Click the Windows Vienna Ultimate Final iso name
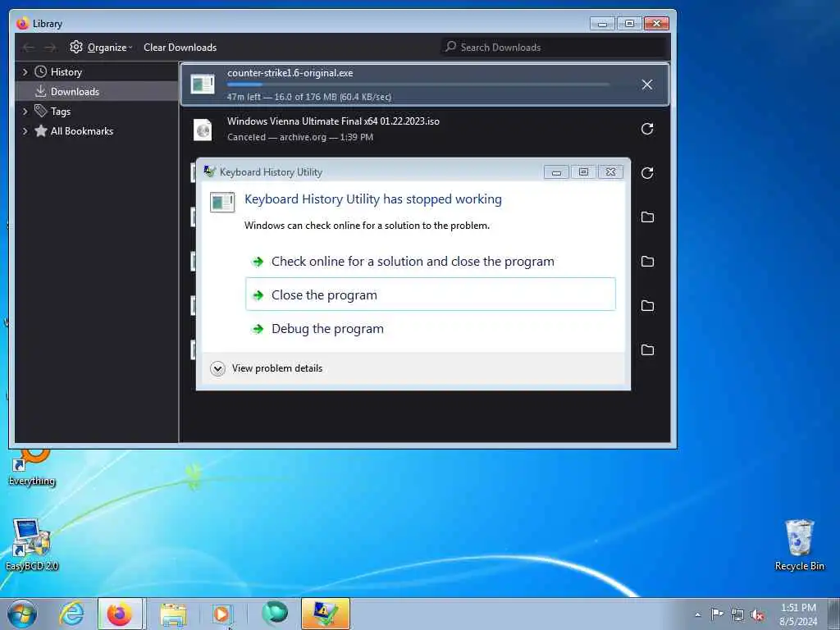 333,121
